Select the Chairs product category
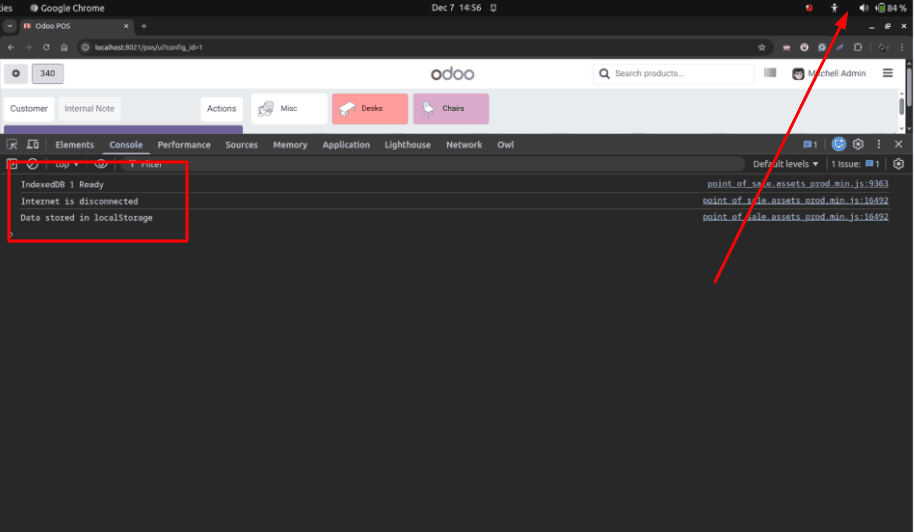Viewport: 914px width, 532px height. coord(451,108)
